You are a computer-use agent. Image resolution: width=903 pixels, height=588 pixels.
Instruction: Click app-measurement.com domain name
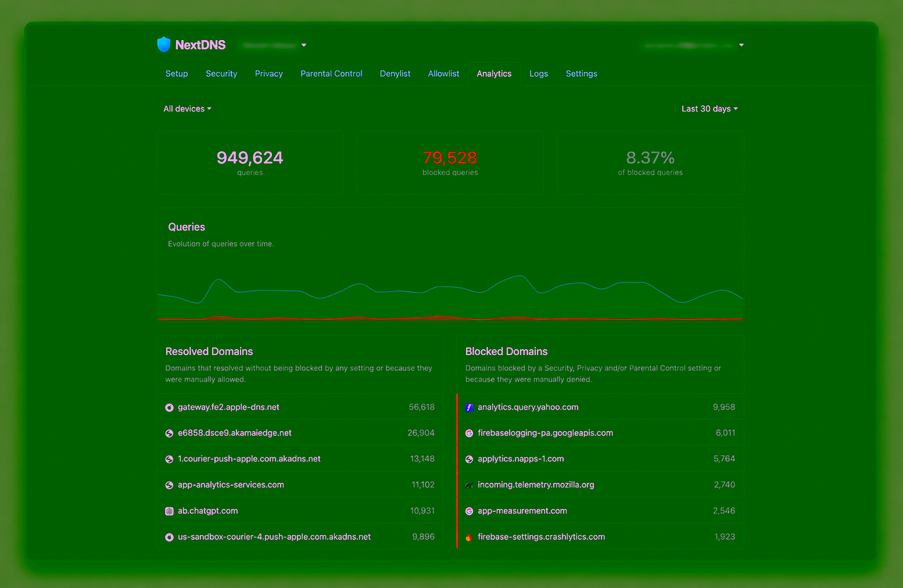click(x=522, y=511)
